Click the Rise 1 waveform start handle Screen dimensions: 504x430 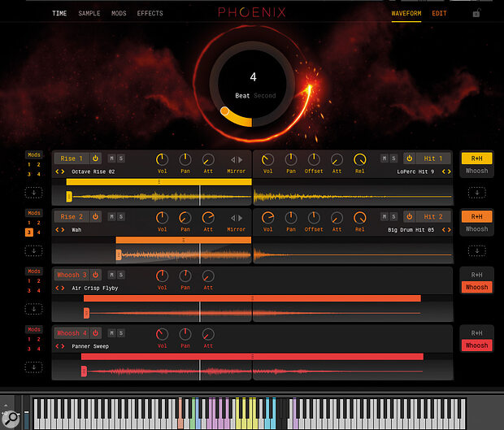pyautogui.click(x=69, y=197)
